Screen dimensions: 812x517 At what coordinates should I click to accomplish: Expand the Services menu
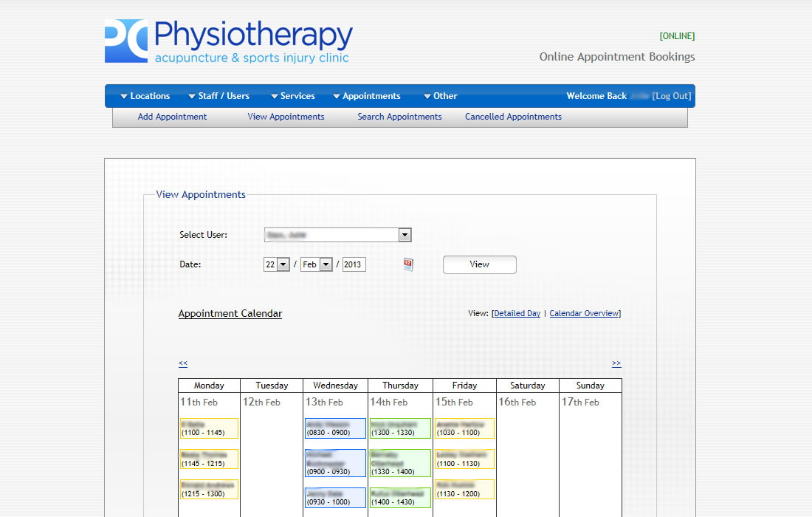[292, 96]
